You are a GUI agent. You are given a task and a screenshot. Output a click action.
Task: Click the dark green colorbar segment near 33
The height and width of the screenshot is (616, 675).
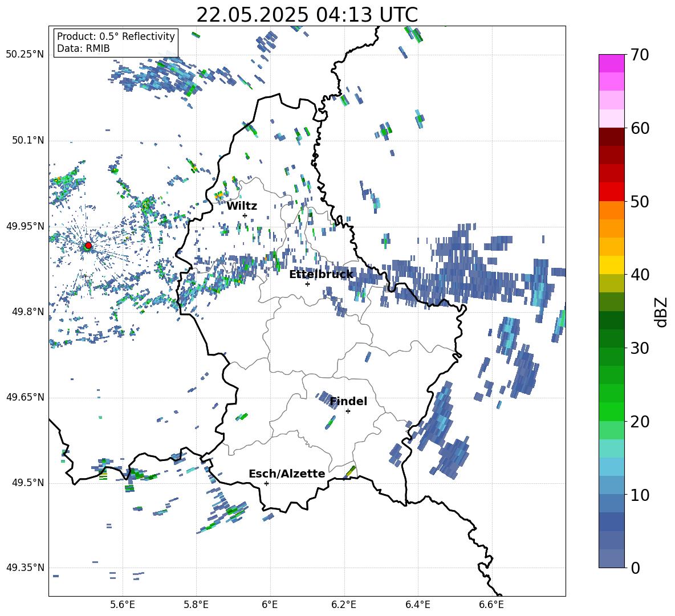pos(611,320)
